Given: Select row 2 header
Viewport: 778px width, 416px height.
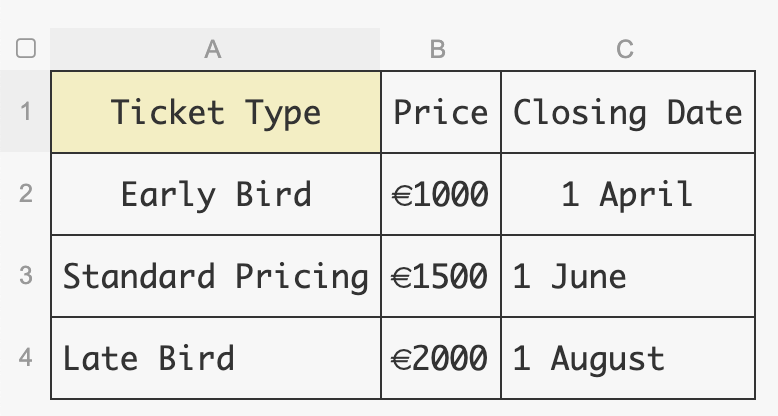Looking at the screenshot, I should coord(26,193).
